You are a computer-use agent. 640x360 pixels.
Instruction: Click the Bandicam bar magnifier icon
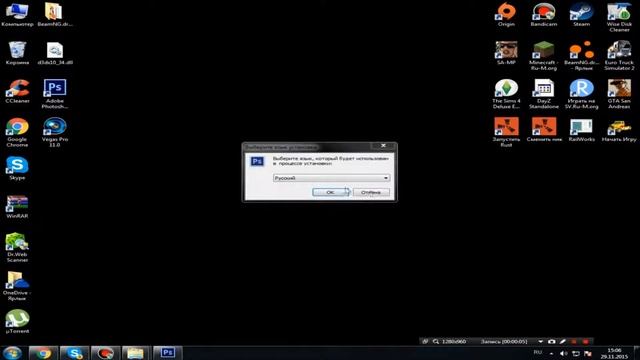pos(436,341)
